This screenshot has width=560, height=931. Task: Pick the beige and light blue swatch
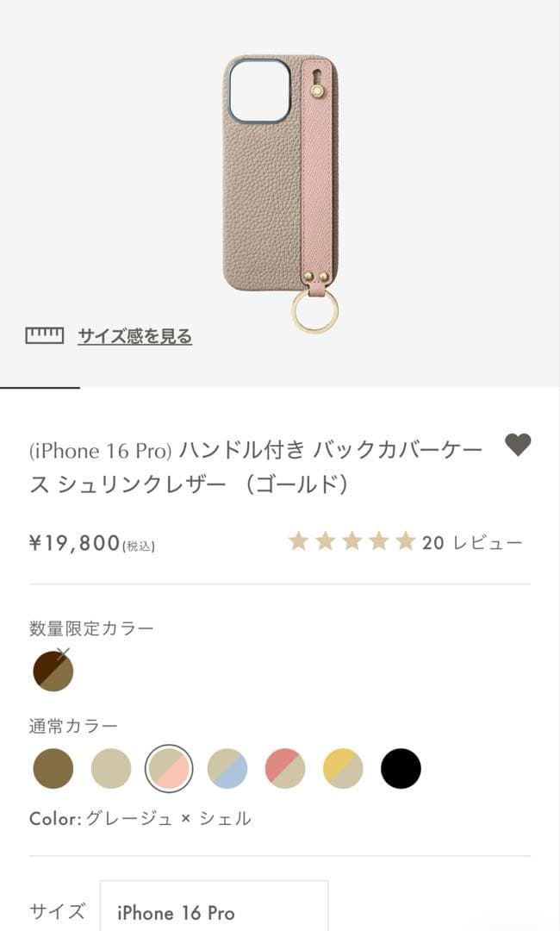coord(227,768)
